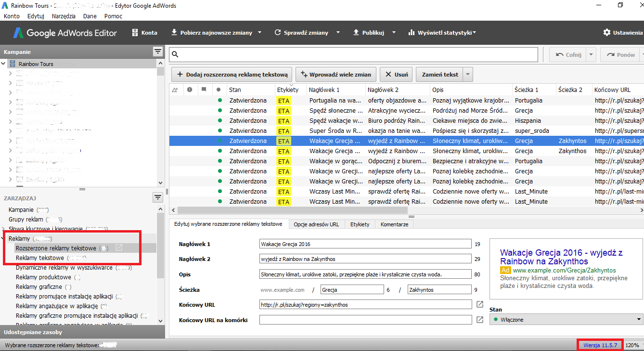Click filter icon in Kampanie panel header
Image resolution: width=644 pixels, height=351 pixels.
[x=157, y=51]
